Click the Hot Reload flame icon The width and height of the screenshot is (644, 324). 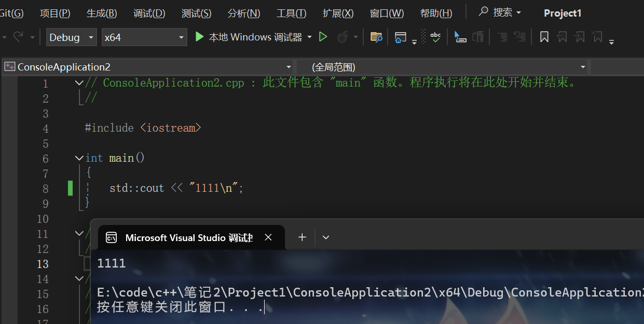pos(342,37)
